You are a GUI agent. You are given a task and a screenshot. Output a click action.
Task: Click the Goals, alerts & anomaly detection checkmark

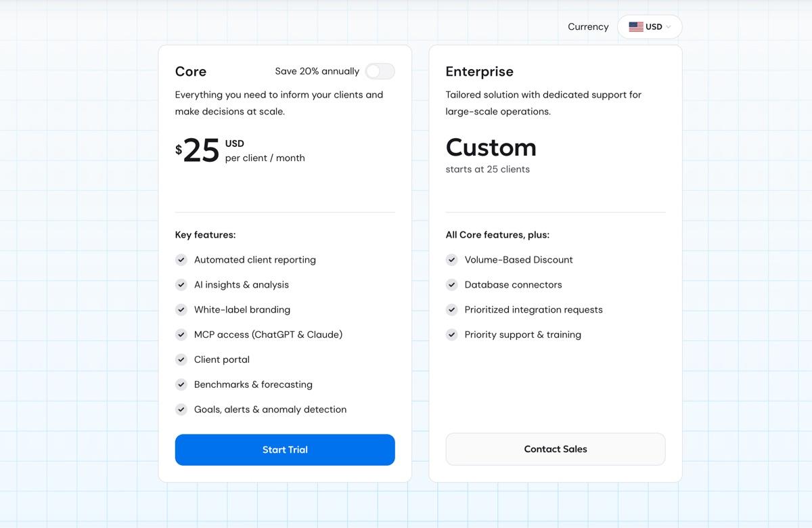pyautogui.click(x=181, y=410)
